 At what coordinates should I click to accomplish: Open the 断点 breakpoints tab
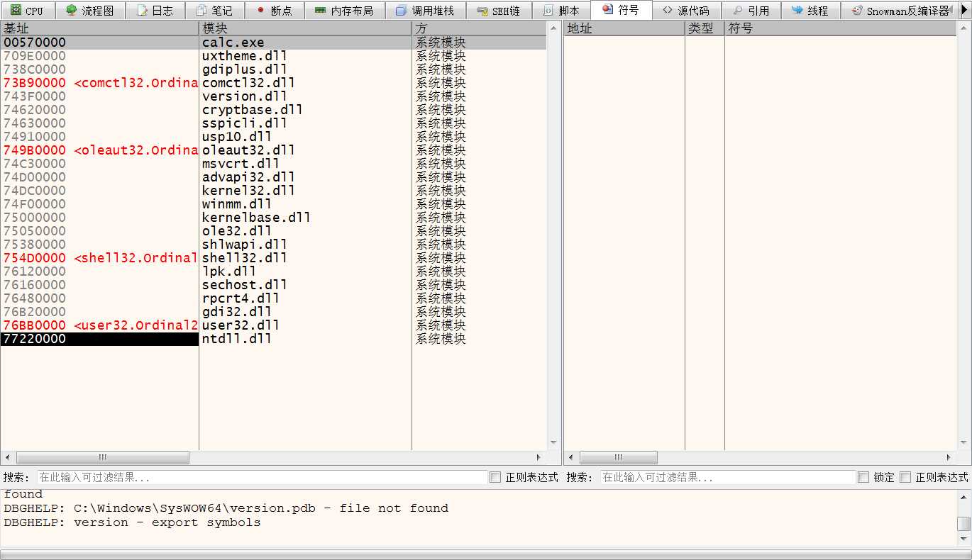coord(274,10)
